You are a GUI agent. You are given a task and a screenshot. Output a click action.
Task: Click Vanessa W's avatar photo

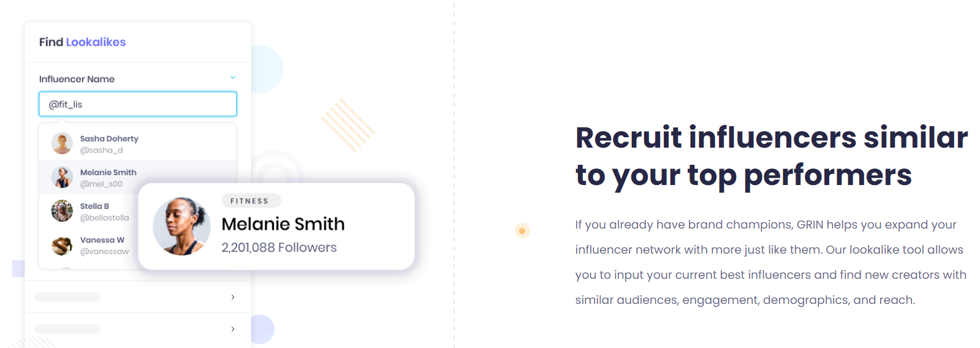pyautogui.click(x=62, y=245)
